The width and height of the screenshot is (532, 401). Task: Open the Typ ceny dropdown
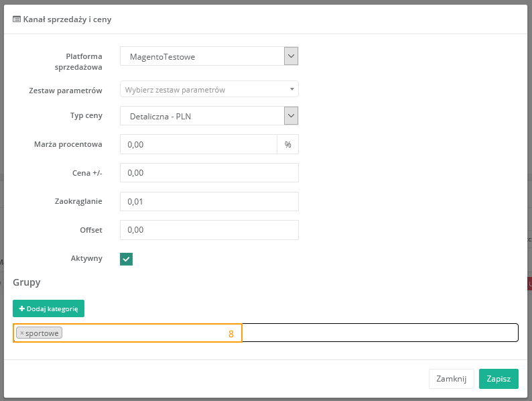tap(202, 117)
